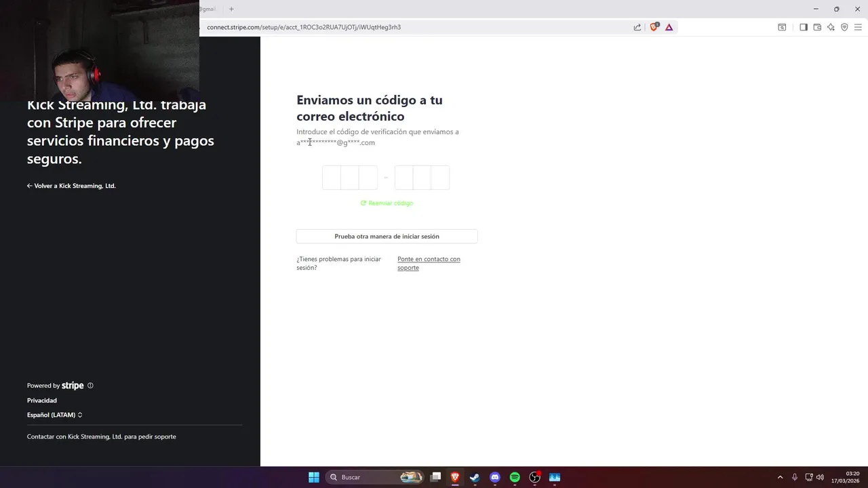This screenshot has width=868, height=488.
Task: Open the browser hamburger menu
Action: click(858, 27)
